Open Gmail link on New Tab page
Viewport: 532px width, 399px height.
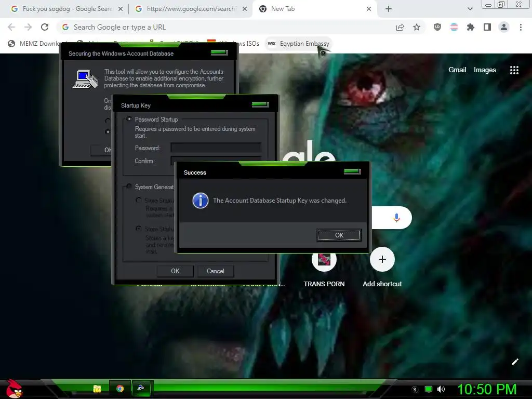tap(457, 70)
